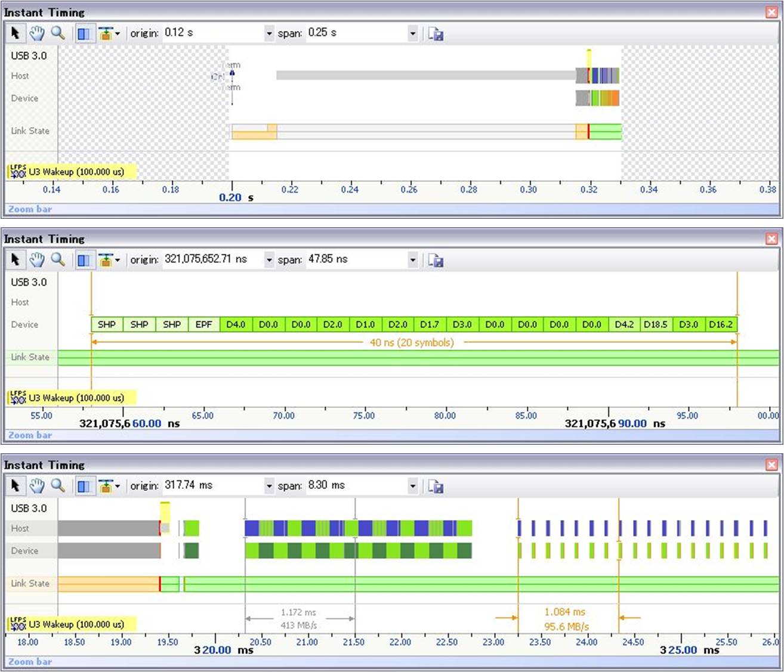Click LFPS U3 Wakeup label in the 47.85 ns span panel
Image resolution: width=784 pixels, height=672 pixels.
coord(72,398)
